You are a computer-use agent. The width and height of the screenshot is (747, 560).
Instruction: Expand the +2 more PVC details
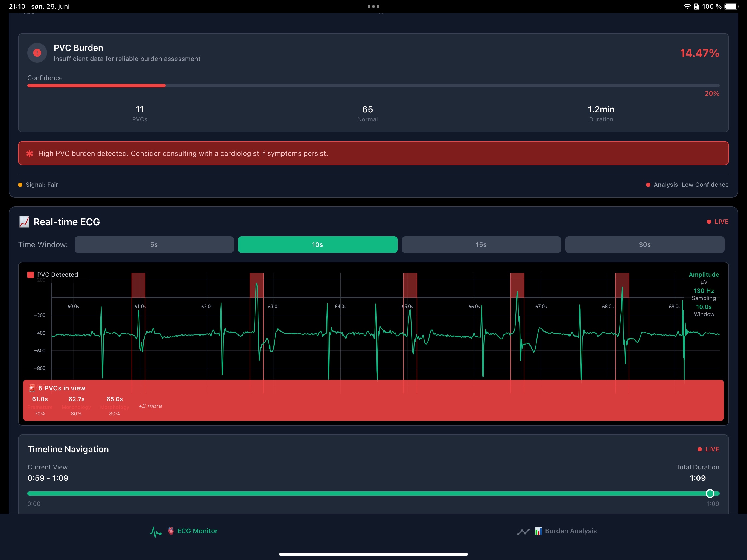pyautogui.click(x=150, y=406)
